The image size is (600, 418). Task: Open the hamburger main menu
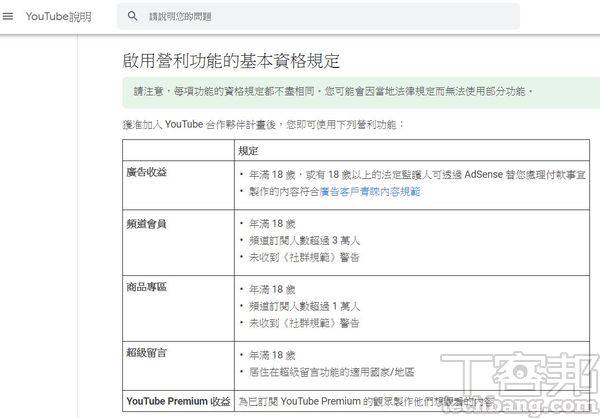[8, 16]
